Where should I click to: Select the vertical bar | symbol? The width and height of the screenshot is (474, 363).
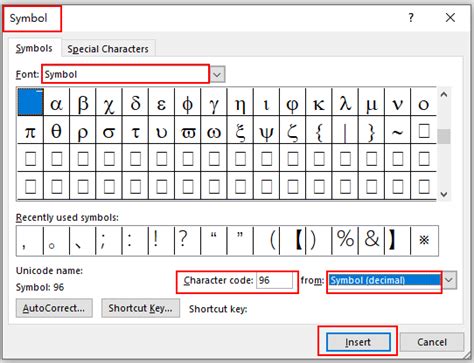tap(345, 130)
